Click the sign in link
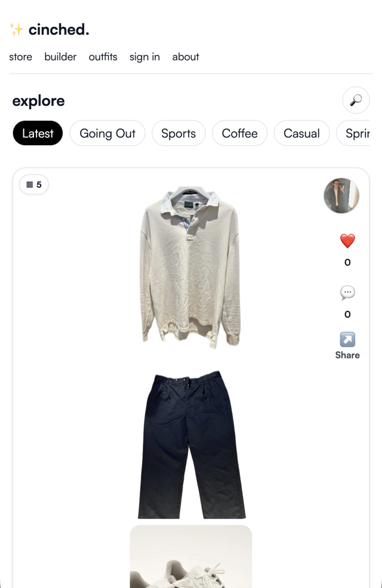Image resolution: width=382 pixels, height=588 pixels. [144, 57]
